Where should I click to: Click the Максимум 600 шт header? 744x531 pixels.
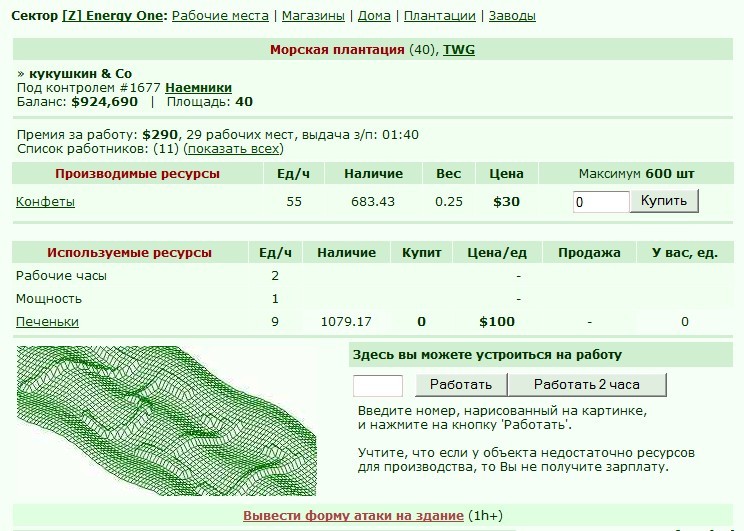tap(636, 174)
